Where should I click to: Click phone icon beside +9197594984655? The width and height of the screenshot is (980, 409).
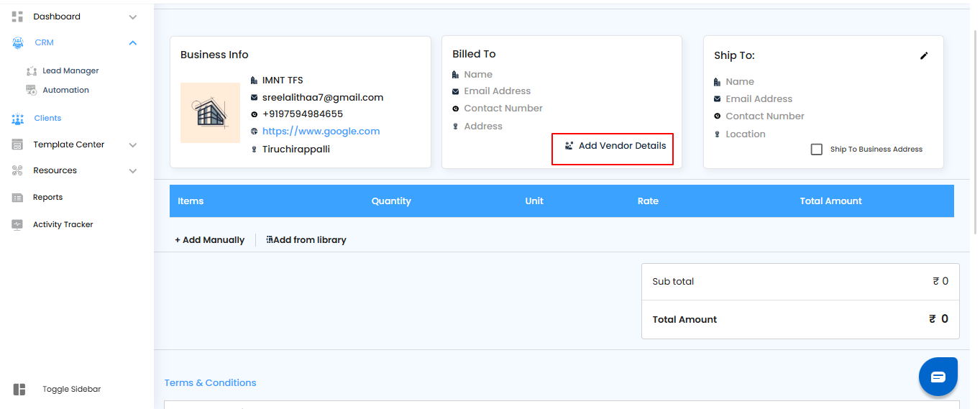pyautogui.click(x=254, y=114)
